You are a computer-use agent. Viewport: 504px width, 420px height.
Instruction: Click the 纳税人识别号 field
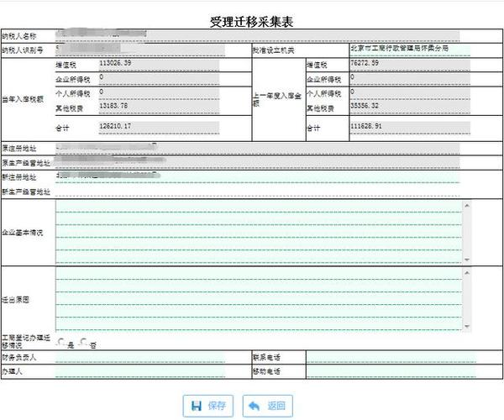(x=139, y=50)
